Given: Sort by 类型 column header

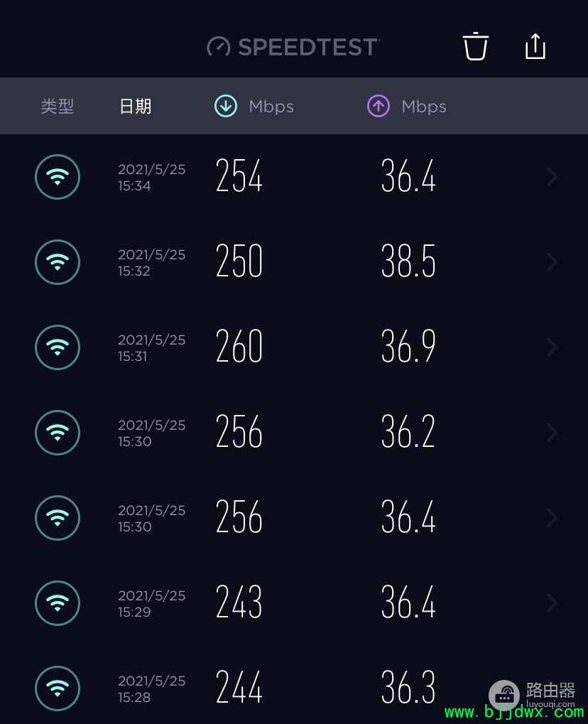Looking at the screenshot, I should pyautogui.click(x=58, y=106).
